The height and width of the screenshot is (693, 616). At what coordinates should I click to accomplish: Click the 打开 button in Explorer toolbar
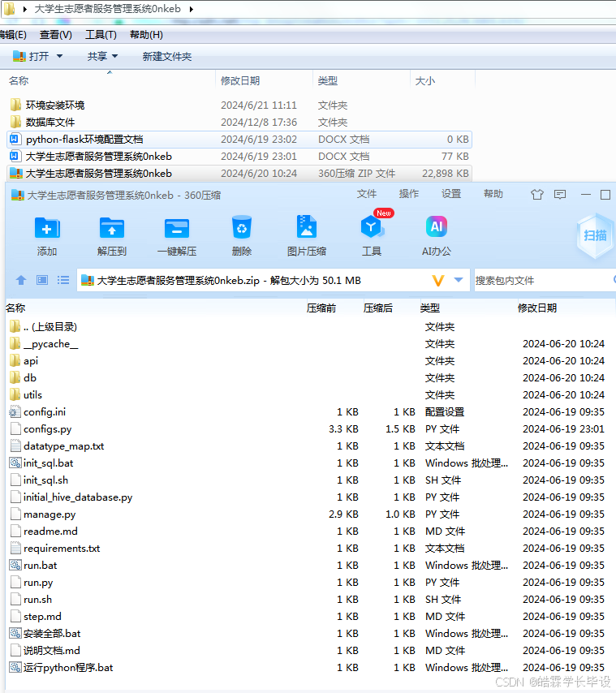click(x=31, y=57)
